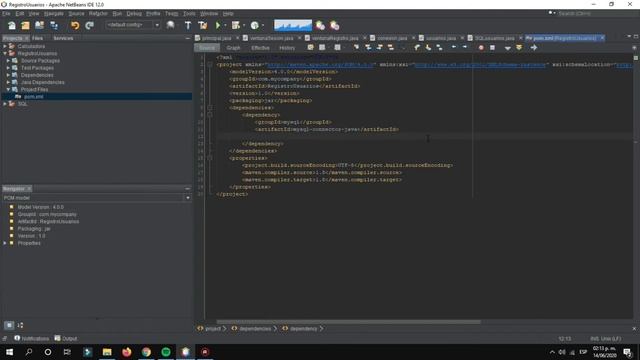Open dropdown arrow beside Debug Project
The width and height of the screenshot is (640, 360).
tap(244, 25)
